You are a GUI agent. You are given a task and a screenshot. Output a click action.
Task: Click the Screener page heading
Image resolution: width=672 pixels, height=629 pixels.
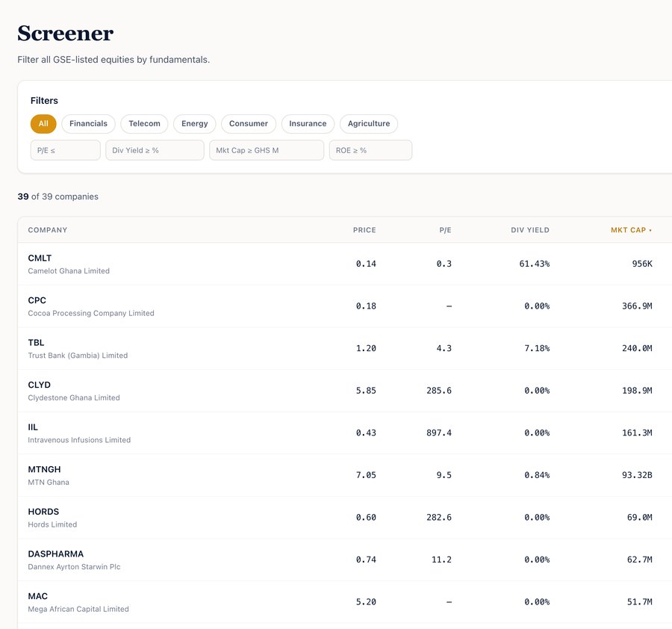point(65,34)
